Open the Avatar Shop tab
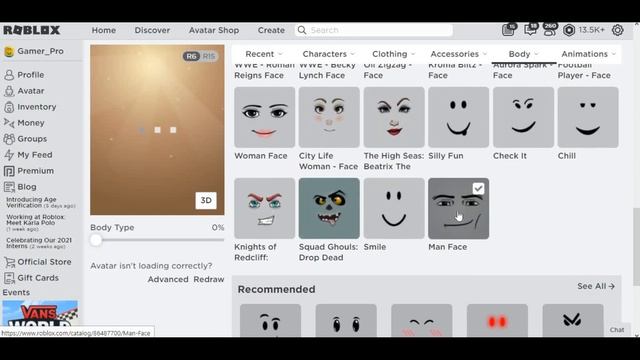The height and width of the screenshot is (360, 640). [214, 30]
